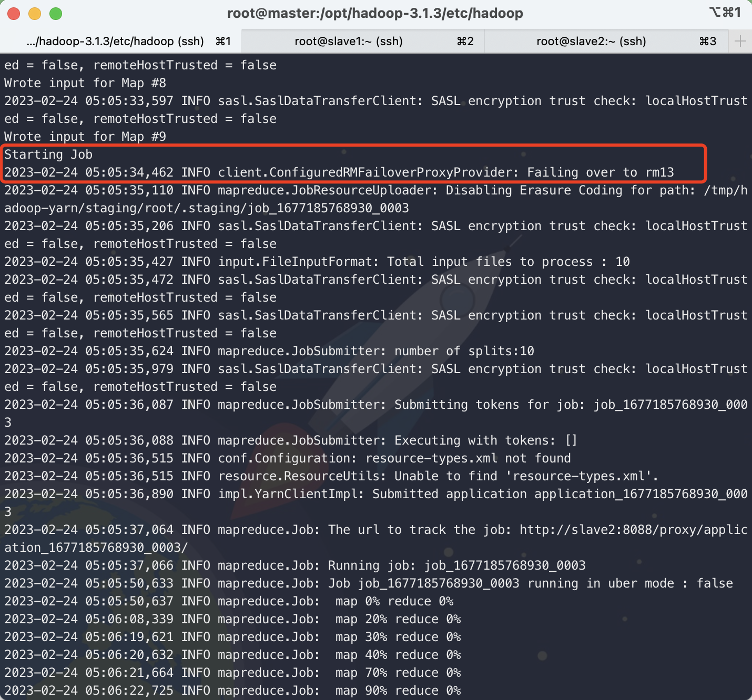The height and width of the screenshot is (700, 752).
Task: Click the 'map 20% reduce 0%' line
Action: (x=233, y=619)
